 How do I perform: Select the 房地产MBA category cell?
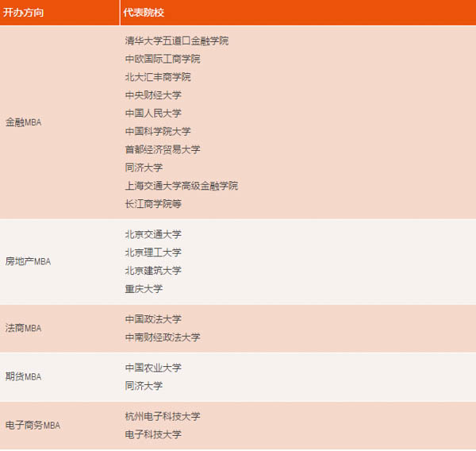28,261
